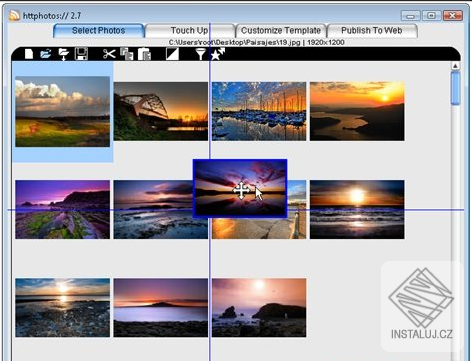Select the sea stacks at dusk thumbnail
The width and height of the screenshot is (472, 361).
click(x=259, y=308)
